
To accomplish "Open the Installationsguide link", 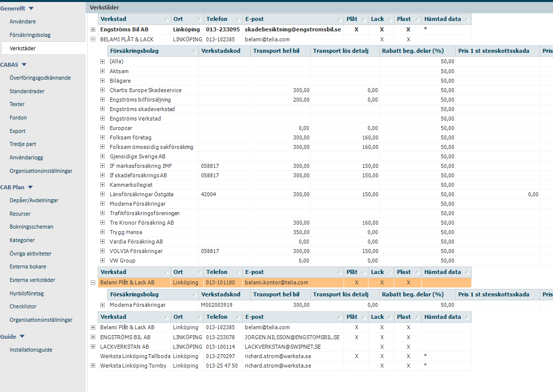I will pyautogui.click(x=31, y=350).
